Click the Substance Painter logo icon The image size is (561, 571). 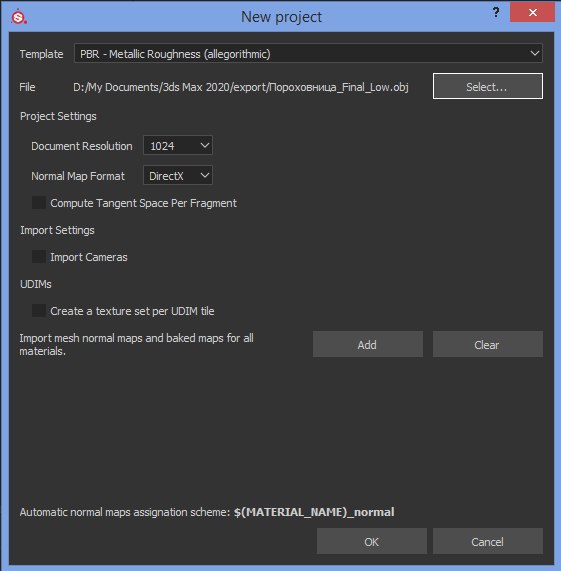click(19, 16)
